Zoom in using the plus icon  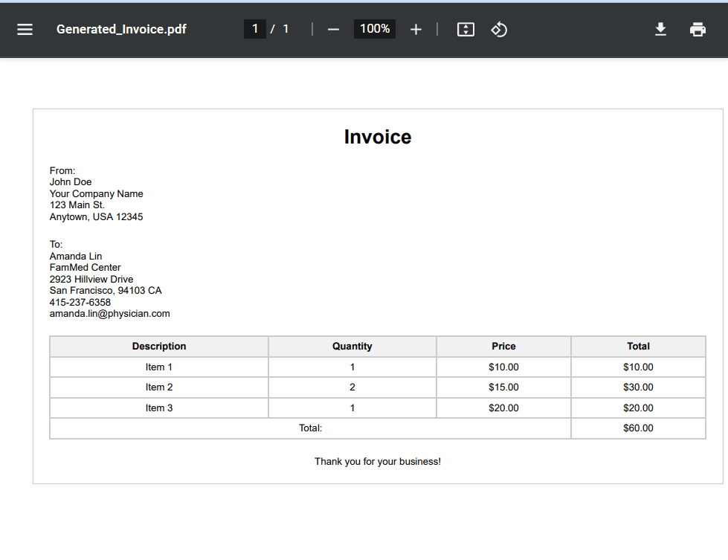pyautogui.click(x=416, y=29)
